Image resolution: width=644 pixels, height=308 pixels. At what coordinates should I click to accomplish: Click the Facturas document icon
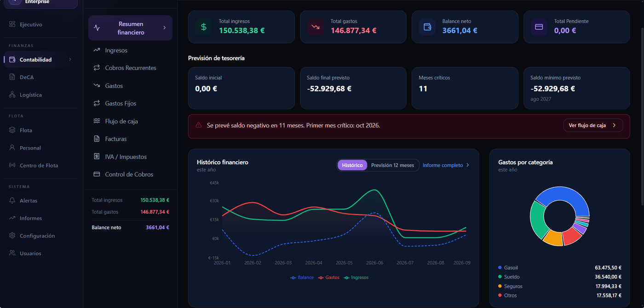point(97,139)
